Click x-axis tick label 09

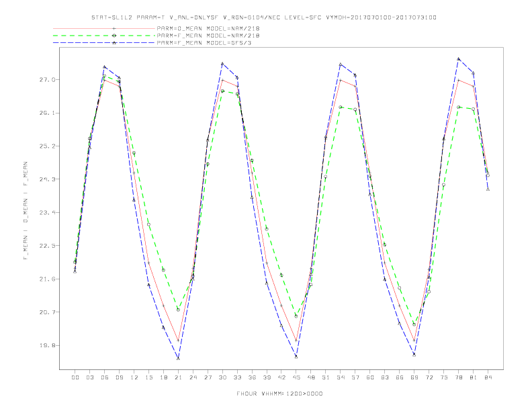(x=119, y=377)
